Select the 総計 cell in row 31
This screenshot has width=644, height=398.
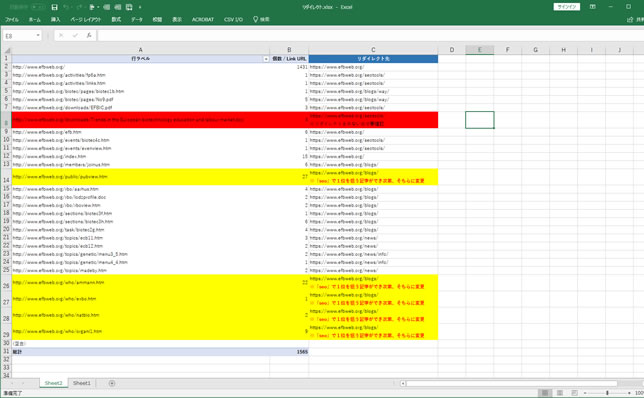(x=140, y=352)
